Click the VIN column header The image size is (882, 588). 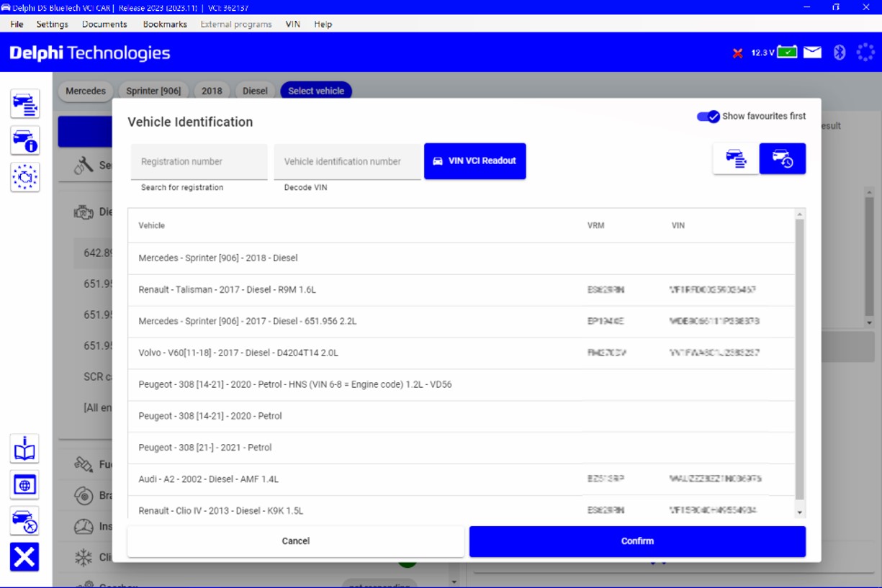(x=678, y=226)
